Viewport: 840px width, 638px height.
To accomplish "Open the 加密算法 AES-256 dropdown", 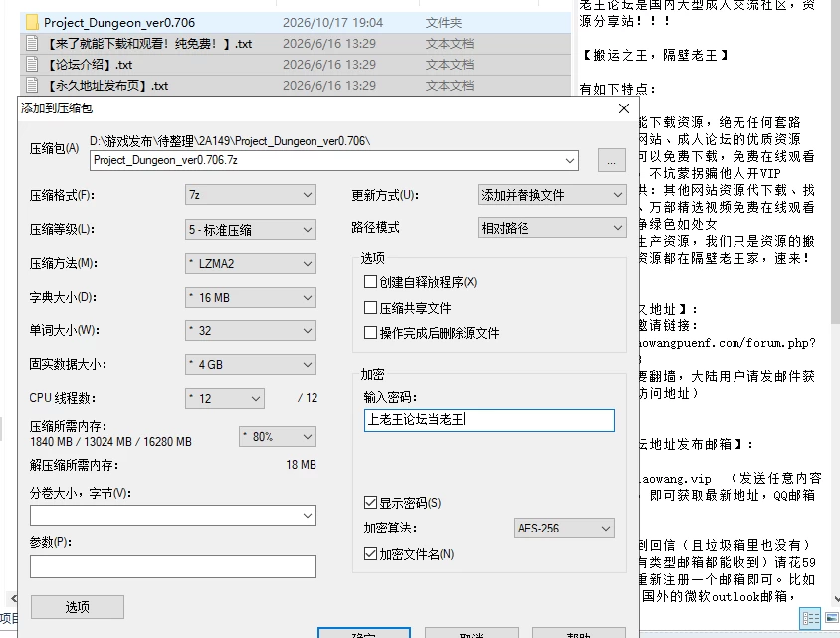I will click(x=563, y=529).
